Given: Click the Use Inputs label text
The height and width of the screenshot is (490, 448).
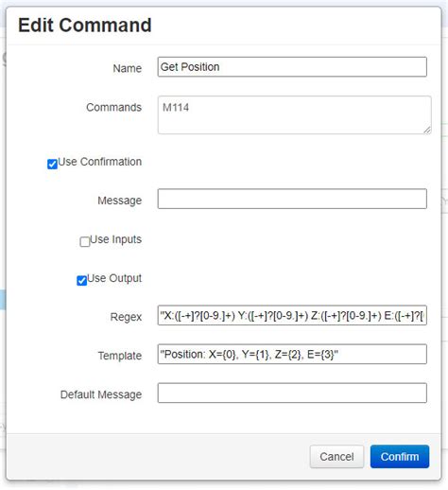Looking at the screenshot, I should tap(116, 239).
